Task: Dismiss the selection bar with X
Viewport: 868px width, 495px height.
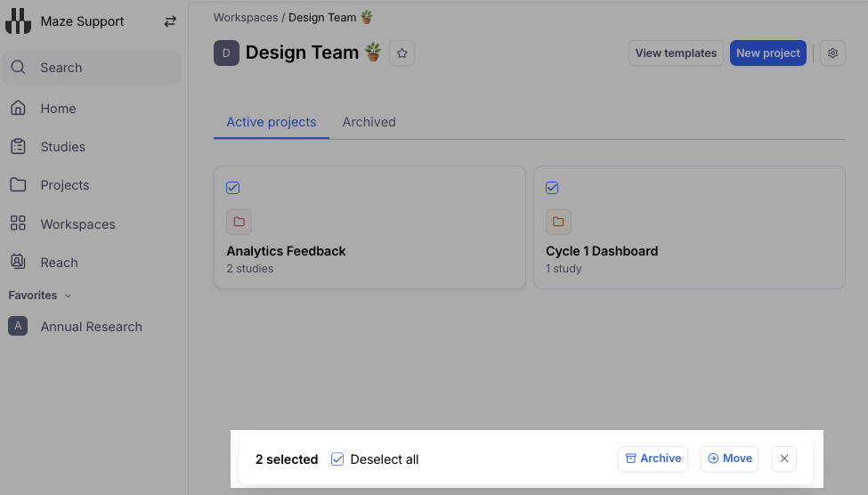Action: coord(784,459)
